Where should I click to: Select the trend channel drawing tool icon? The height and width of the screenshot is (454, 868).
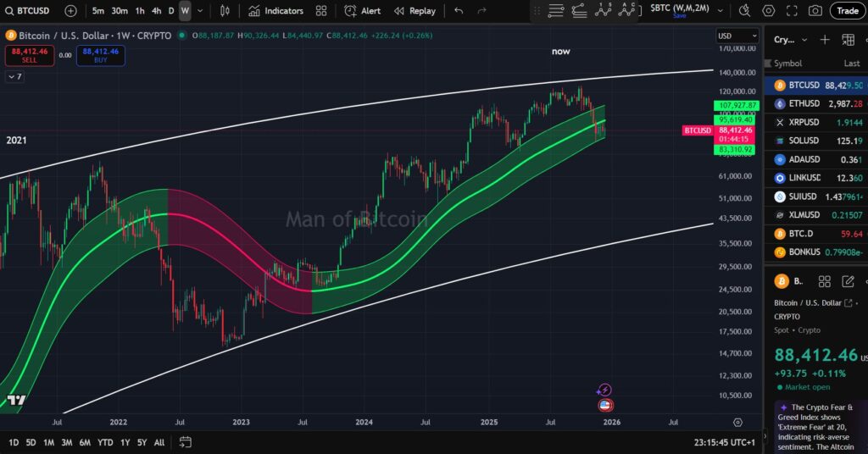tap(579, 10)
